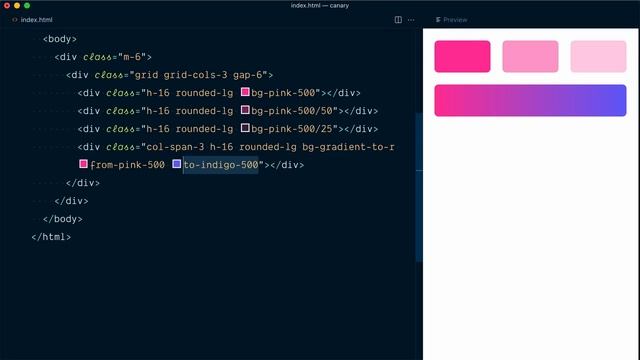Close the window with red button
This screenshot has width=640, height=360.
coord(7,5)
